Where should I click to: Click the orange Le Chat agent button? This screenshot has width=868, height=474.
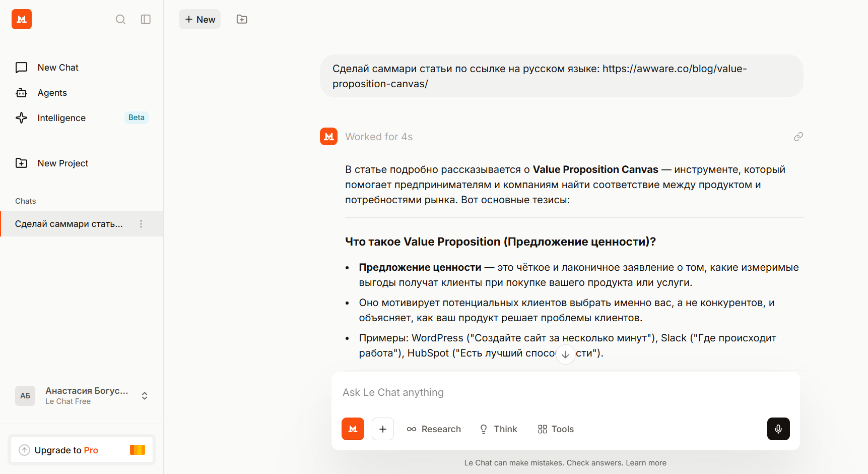click(353, 429)
